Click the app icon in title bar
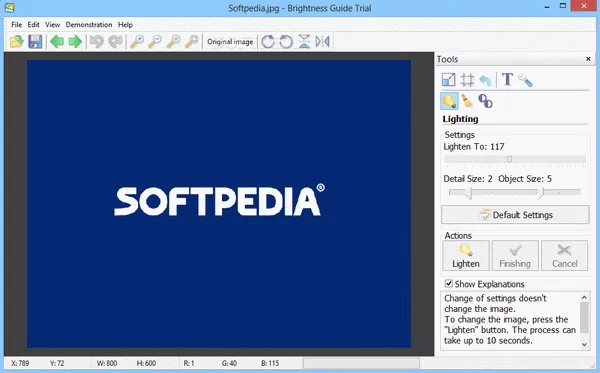This screenshot has height=373, width=600. [x=10, y=8]
